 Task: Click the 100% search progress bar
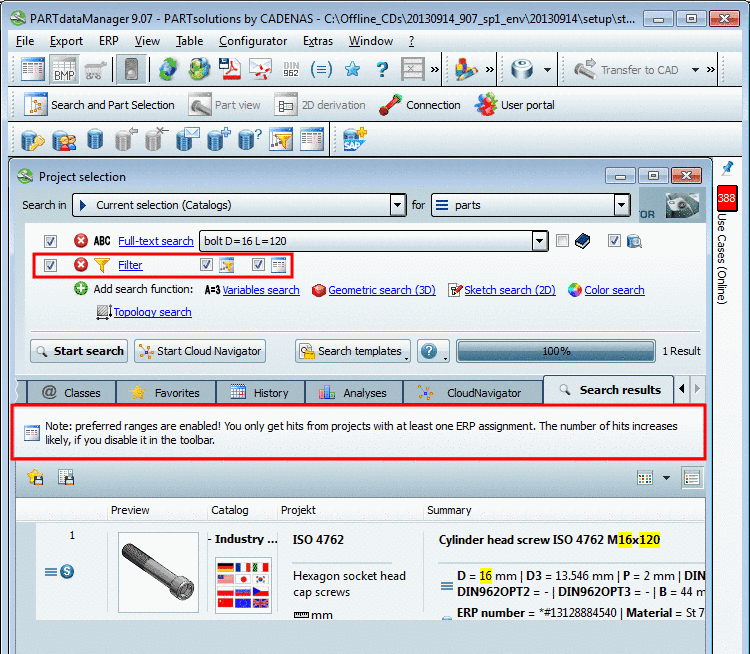(556, 351)
